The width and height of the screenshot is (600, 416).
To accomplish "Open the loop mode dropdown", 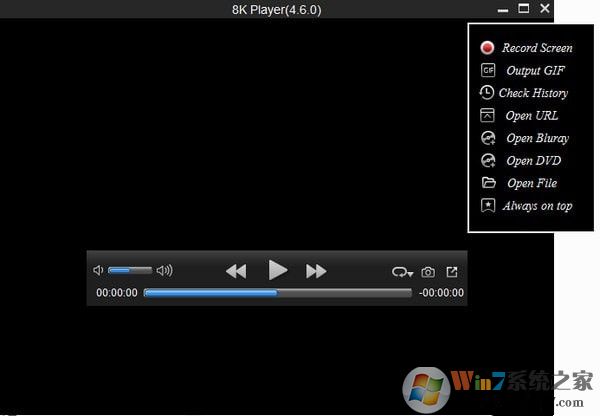I will tap(402, 272).
